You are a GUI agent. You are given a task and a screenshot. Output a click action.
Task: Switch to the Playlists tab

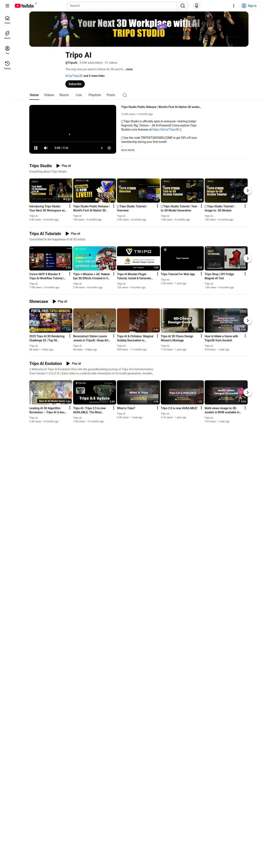tap(95, 95)
